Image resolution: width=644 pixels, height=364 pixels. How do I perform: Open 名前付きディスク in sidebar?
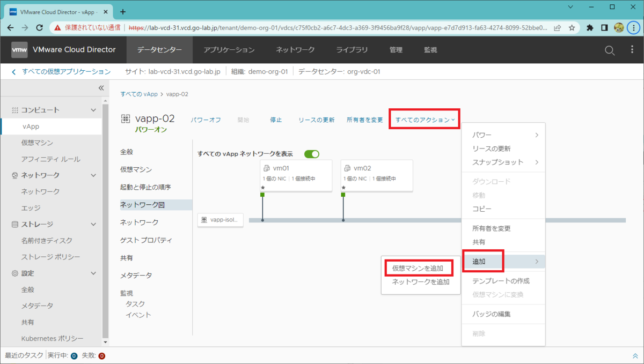(47, 241)
